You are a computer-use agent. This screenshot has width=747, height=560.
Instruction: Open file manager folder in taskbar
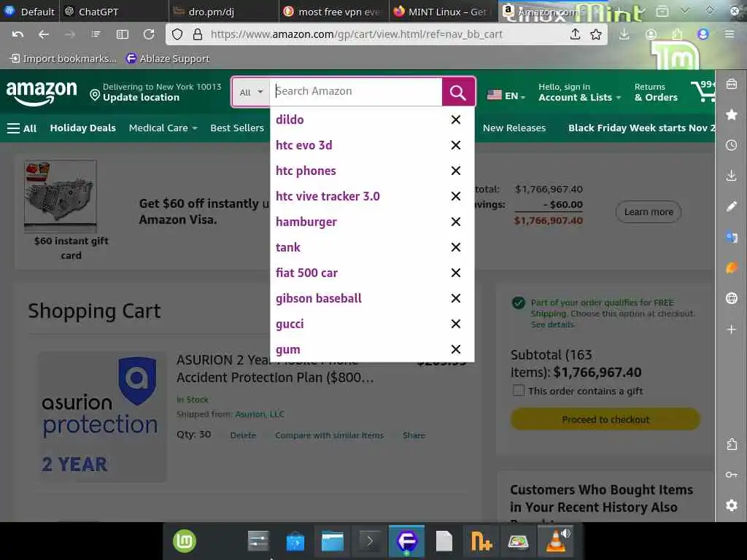(x=333, y=542)
